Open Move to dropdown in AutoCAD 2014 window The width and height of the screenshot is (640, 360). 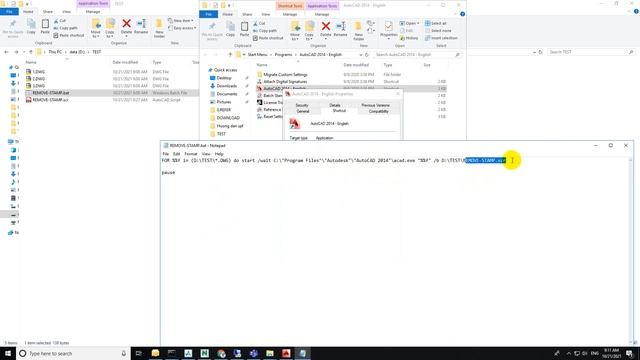coord(295,37)
